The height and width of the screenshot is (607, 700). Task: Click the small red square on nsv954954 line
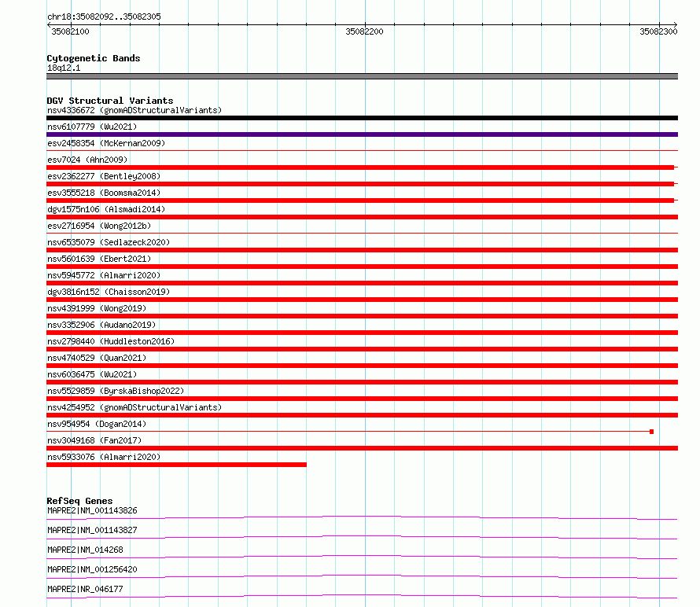click(652, 432)
